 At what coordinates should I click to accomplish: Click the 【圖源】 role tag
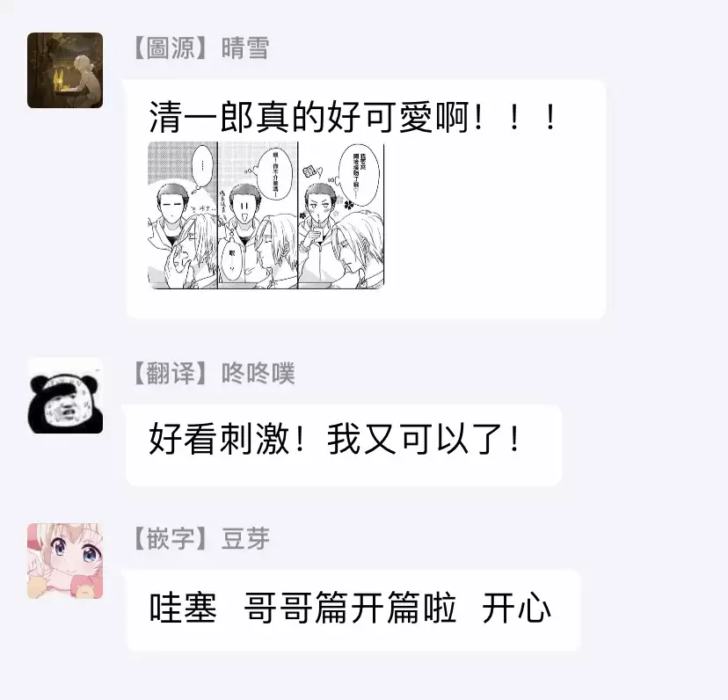point(171,48)
